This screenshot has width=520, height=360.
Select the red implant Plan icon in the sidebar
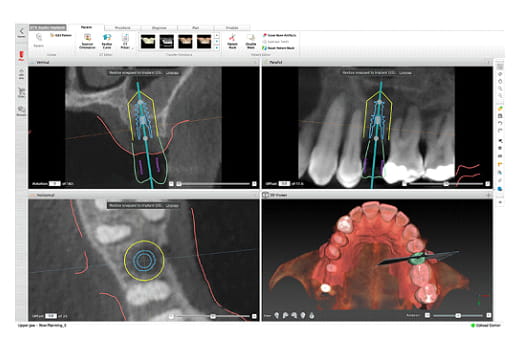click(21, 56)
